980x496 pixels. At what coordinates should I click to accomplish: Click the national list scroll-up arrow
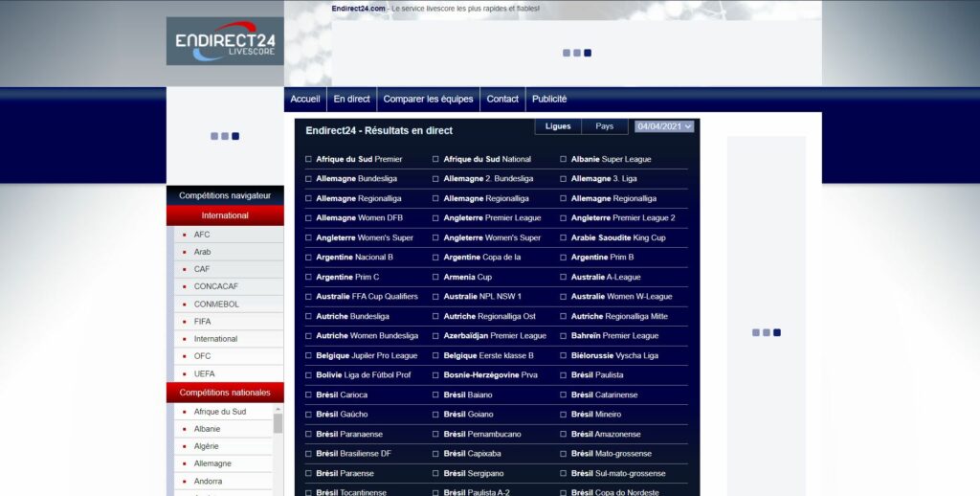click(x=278, y=409)
